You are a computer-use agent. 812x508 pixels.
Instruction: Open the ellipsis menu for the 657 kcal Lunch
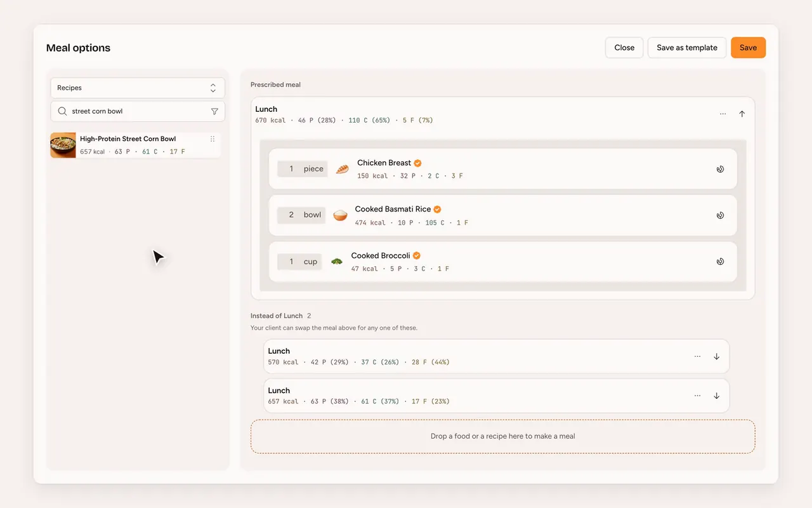coord(697,396)
